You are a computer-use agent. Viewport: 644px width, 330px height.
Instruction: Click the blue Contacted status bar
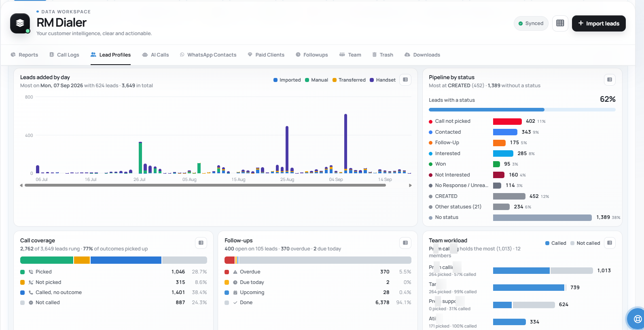505,132
